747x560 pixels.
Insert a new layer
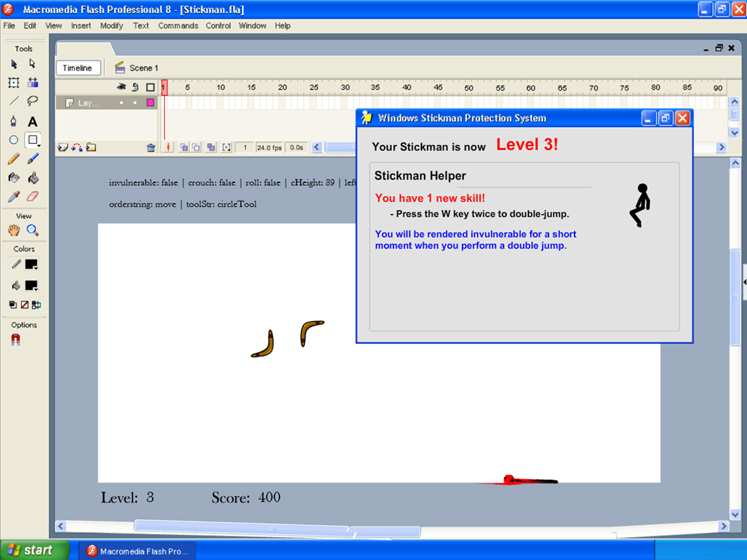pyautogui.click(x=63, y=147)
